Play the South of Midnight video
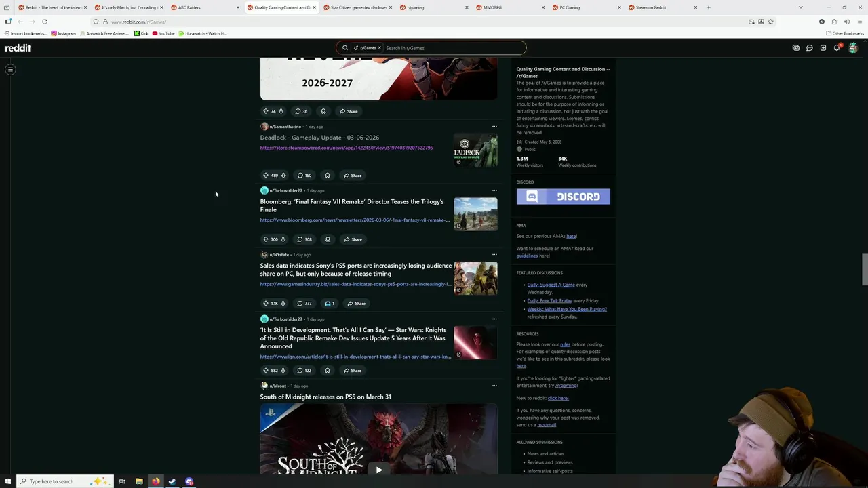This screenshot has height=488, width=868. (x=378, y=470)
